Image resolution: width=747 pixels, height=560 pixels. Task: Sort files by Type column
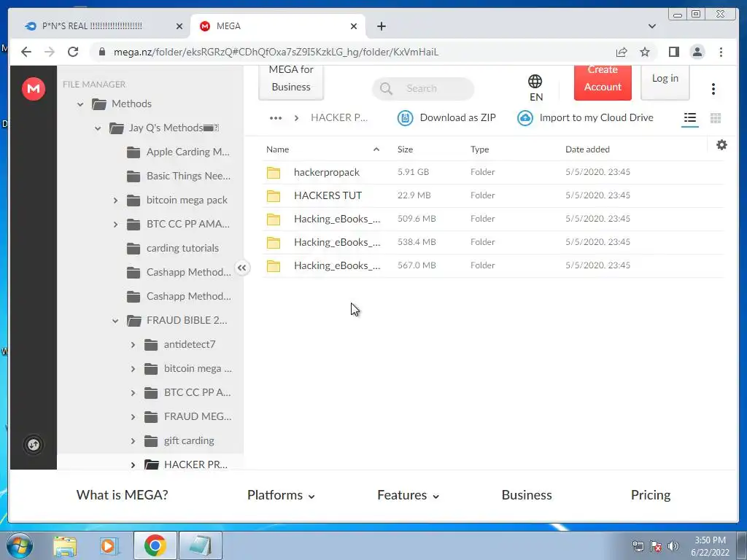(x=480, y=149)
